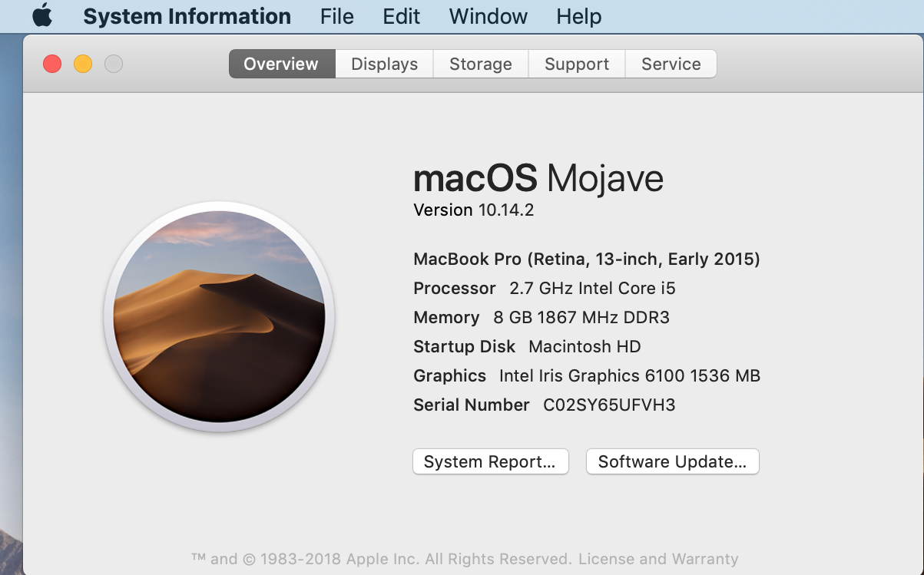
Task: Click the 'Serial Number' label
Action: pyautogui.click(x=472, y=405)
